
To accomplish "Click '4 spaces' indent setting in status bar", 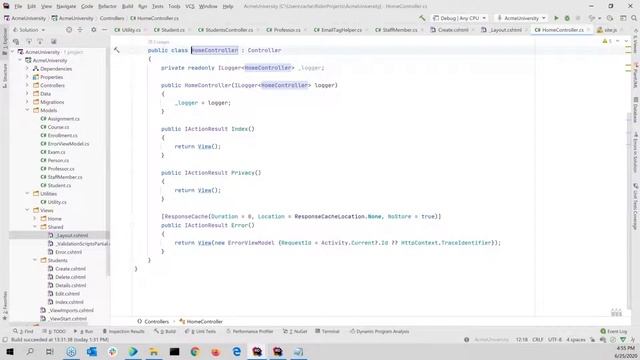I will [576, 340].
